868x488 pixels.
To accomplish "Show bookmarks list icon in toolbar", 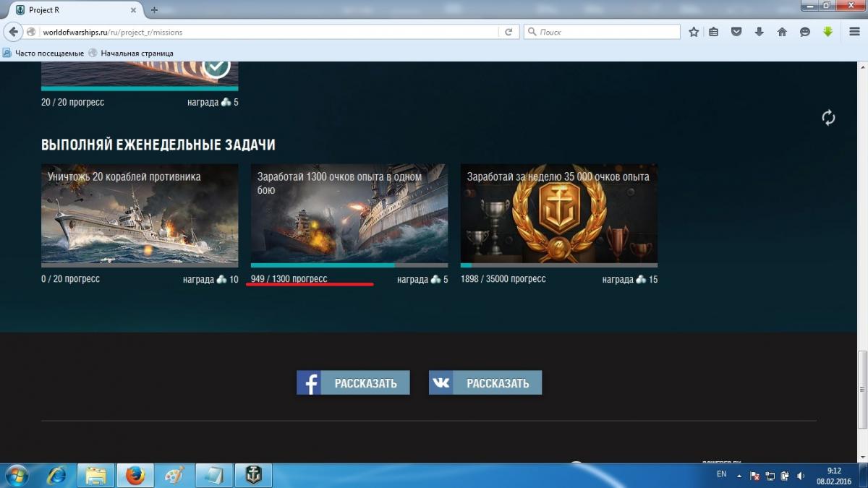I will point(714,32).
